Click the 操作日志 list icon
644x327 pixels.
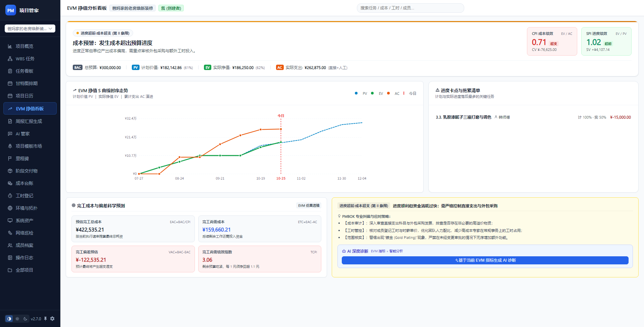10,258
